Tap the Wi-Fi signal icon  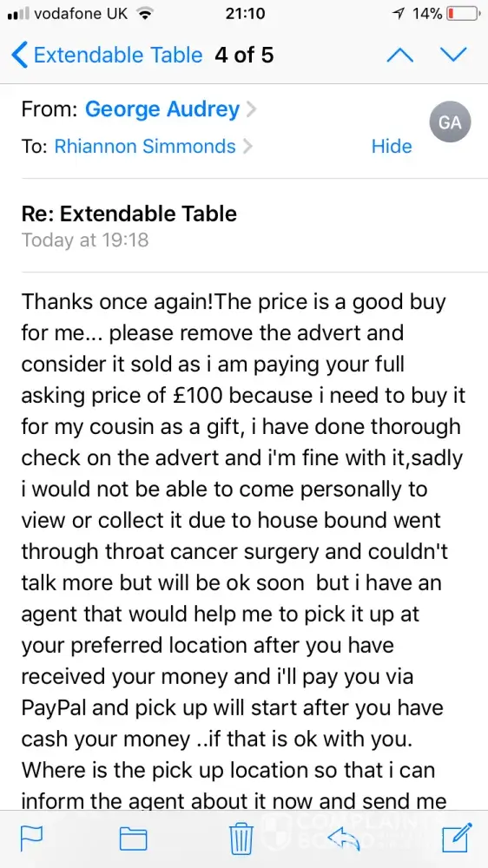(x=144, y=14)
